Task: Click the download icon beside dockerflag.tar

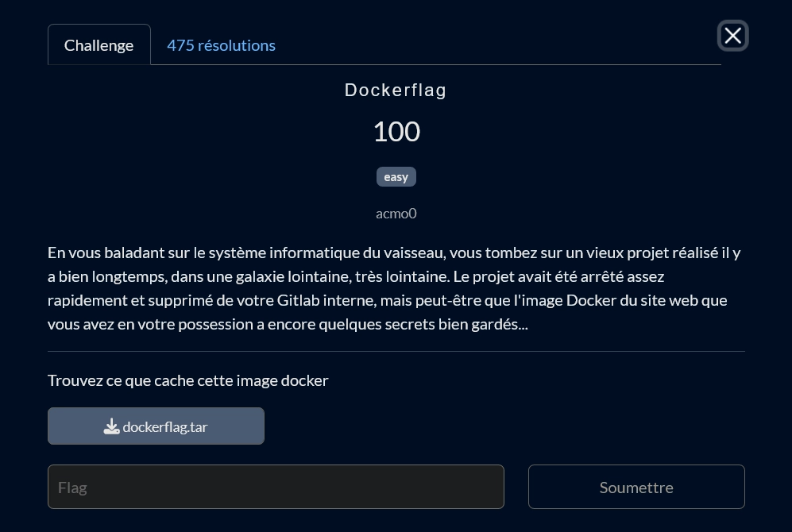Action: pos(111,426)
